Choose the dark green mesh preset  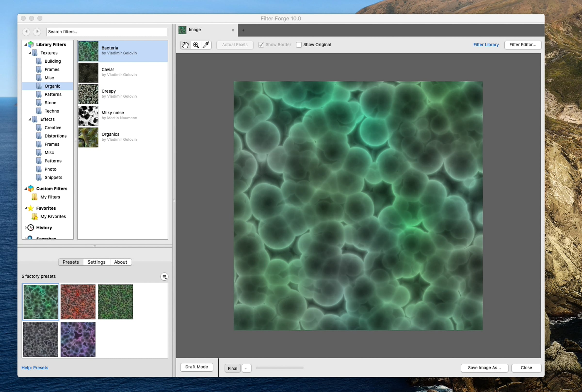point(115,302)
